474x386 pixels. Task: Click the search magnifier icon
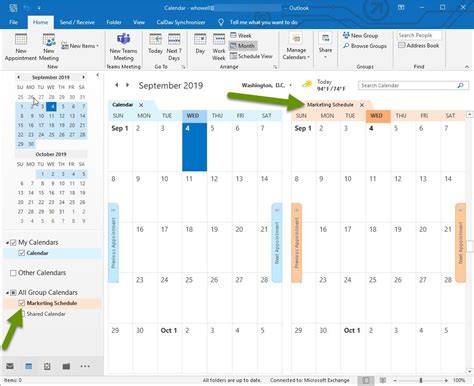coord(461,85)
